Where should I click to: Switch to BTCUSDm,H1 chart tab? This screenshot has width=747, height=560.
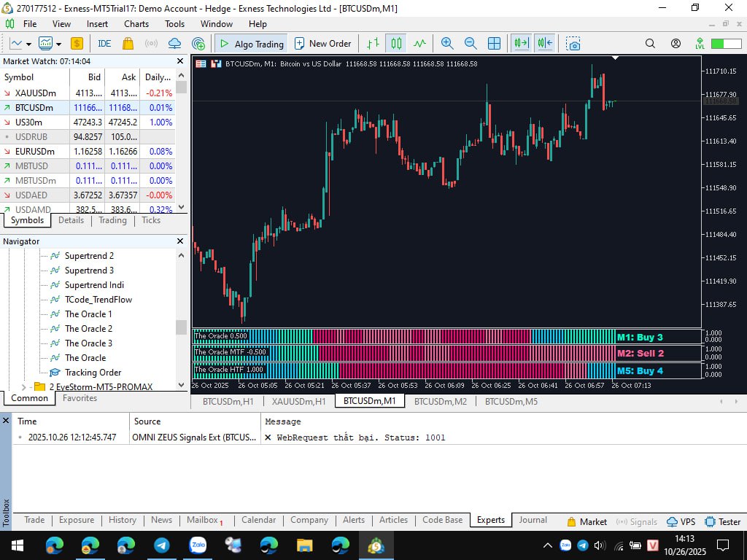(x=228, y=402)
